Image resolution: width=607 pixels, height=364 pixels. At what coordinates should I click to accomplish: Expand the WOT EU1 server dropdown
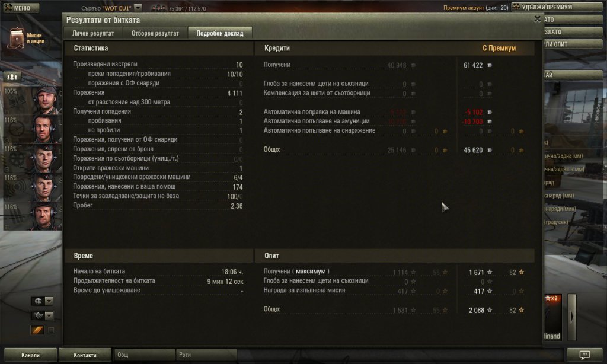pyautogui.click(x=138, y=8)
